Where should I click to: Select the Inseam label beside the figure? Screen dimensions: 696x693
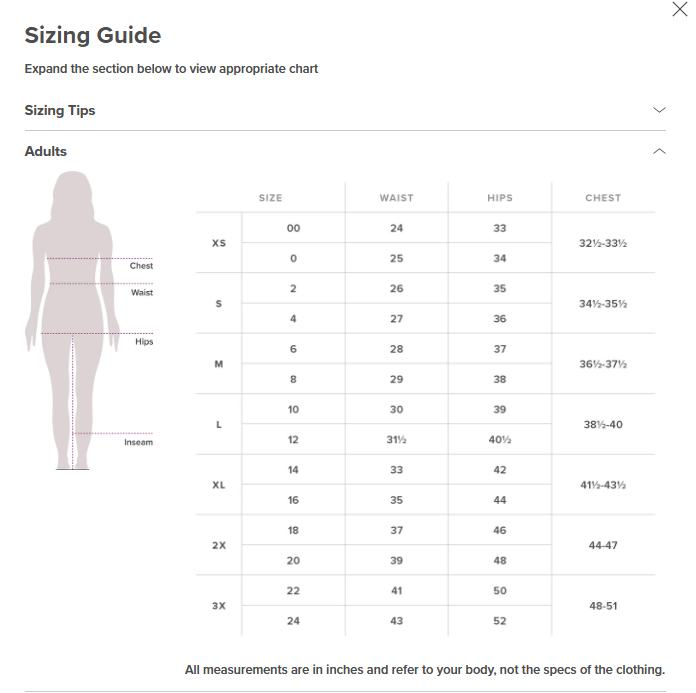tap(139, 442)
